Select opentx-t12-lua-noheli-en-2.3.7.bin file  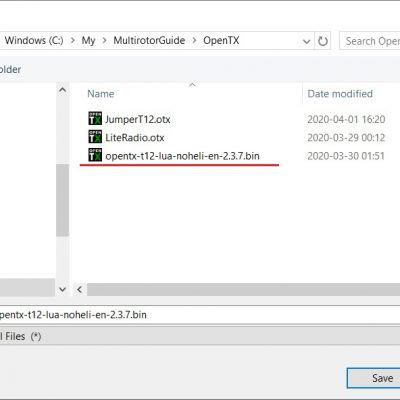click(x=182, y=156)
